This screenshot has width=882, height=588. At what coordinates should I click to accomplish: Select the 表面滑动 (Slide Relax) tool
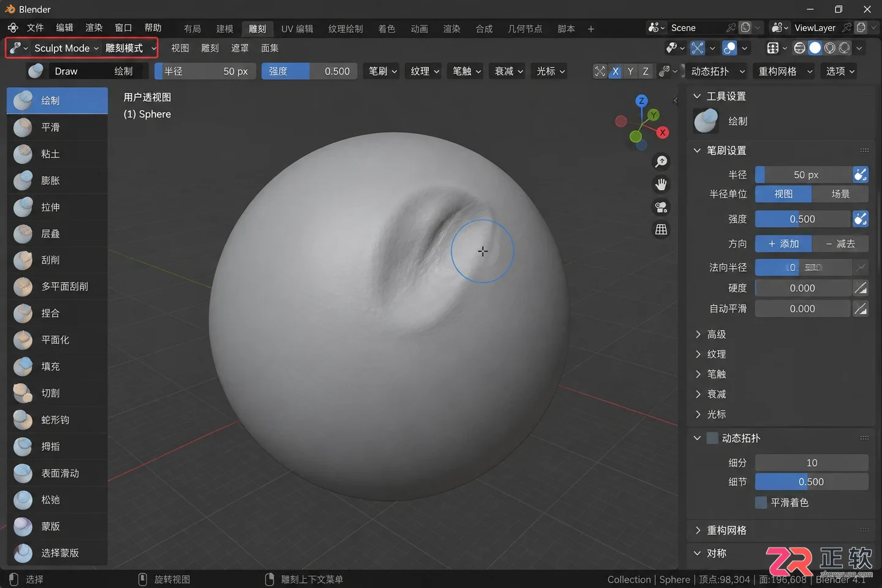pos(57,473)
